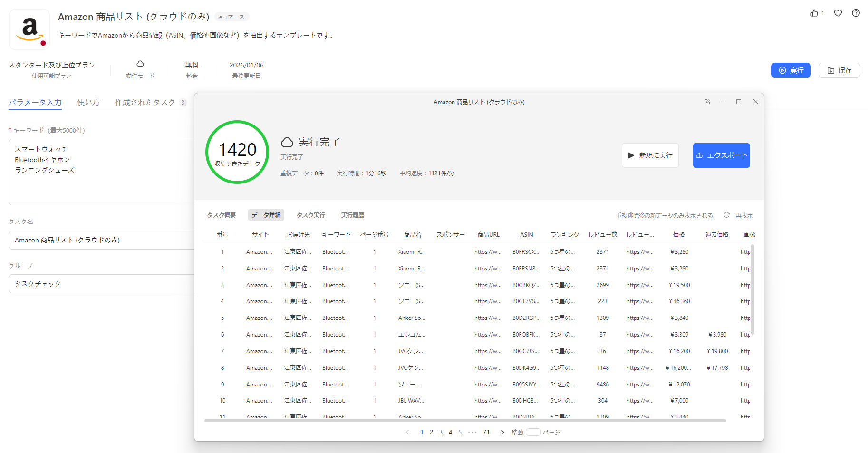This screenshot has height=453, width=868.
Task: Go to page 5
Action: coord(460,432)
